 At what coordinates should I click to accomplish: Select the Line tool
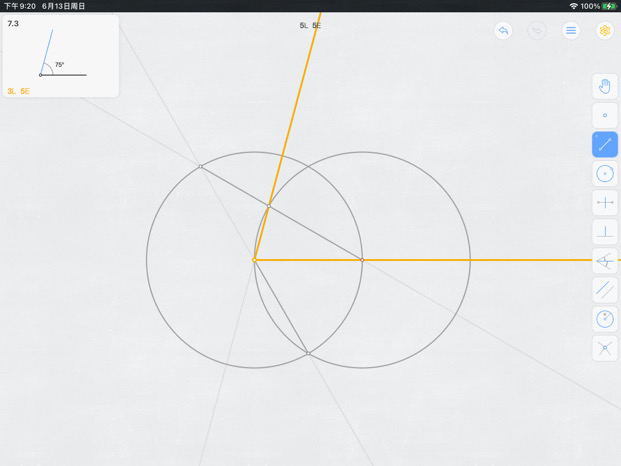pos(605,145)
